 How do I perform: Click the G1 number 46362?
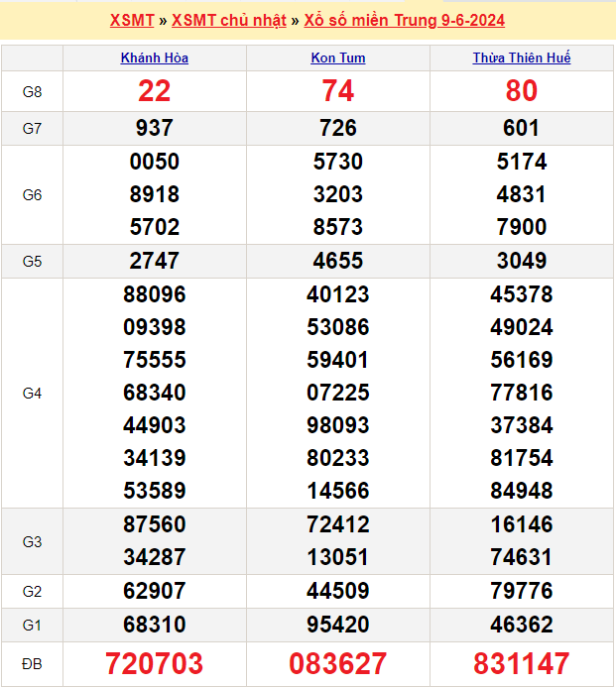point(522,625)
